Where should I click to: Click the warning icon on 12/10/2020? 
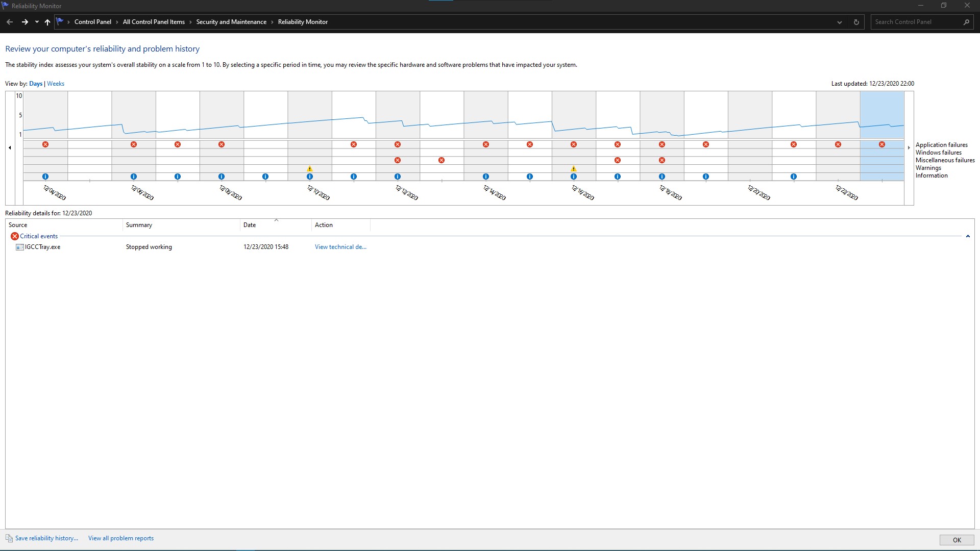click(x=309, y=168)
